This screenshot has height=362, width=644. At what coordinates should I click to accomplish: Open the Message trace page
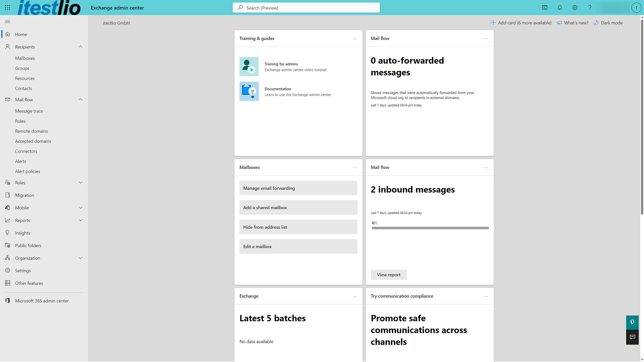pyautogui.click(x=29, y=111)
